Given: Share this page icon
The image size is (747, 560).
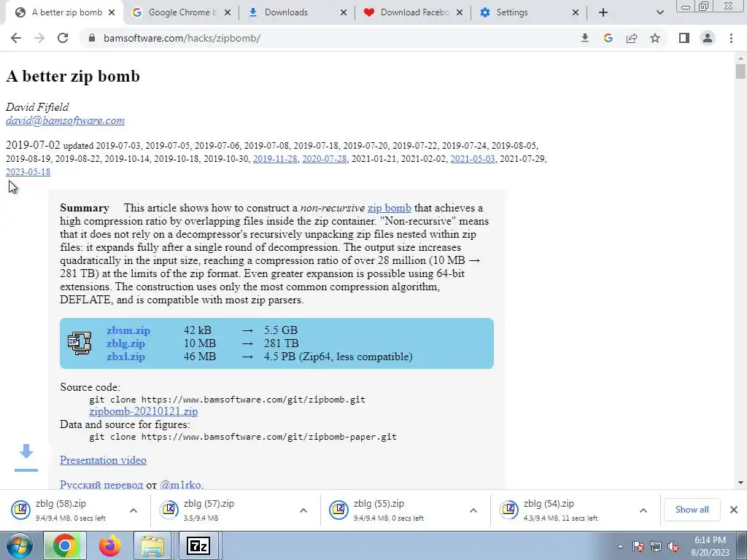Looking at the screenshot, I should click(632, 38).
